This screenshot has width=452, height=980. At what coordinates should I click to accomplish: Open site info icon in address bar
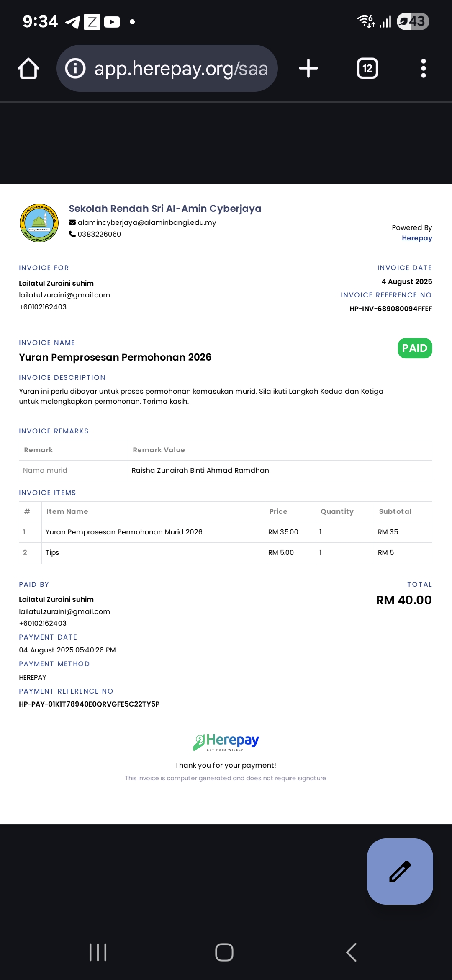click(75, 68)
